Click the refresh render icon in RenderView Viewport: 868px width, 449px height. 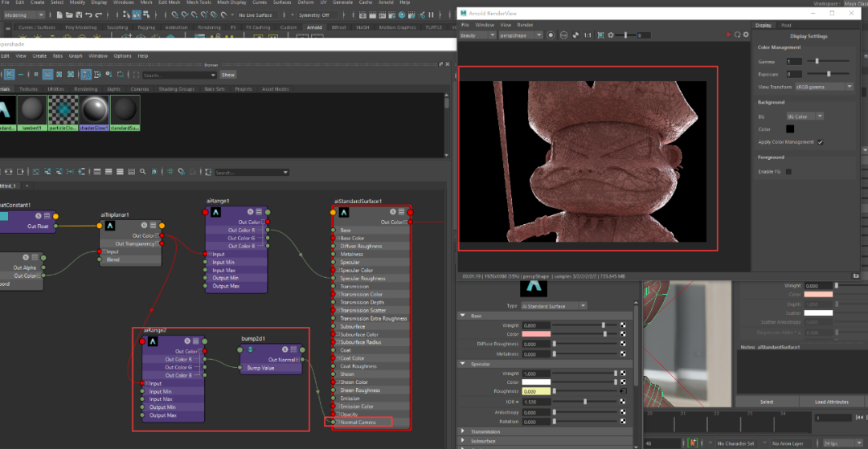click(x=737, y=35)
